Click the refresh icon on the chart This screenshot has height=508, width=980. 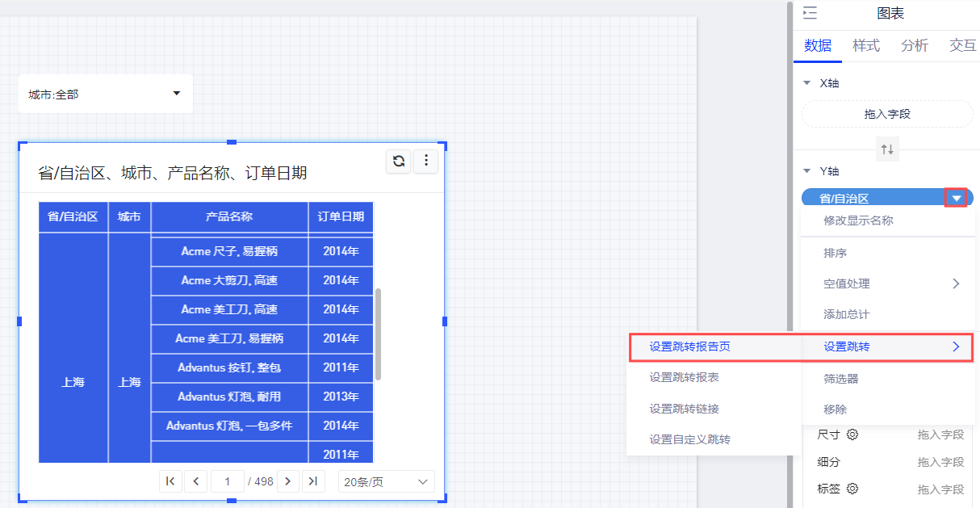coord(399,161)
